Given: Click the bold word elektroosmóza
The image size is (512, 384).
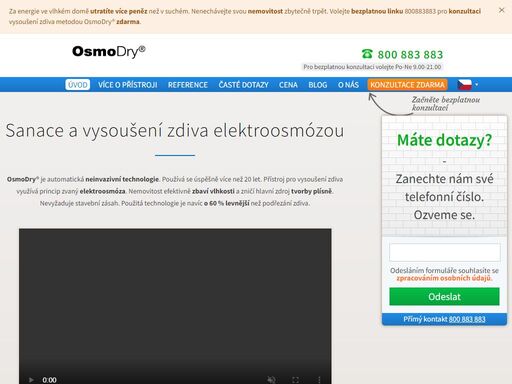Looking at the screenshot, I should 102,191.
